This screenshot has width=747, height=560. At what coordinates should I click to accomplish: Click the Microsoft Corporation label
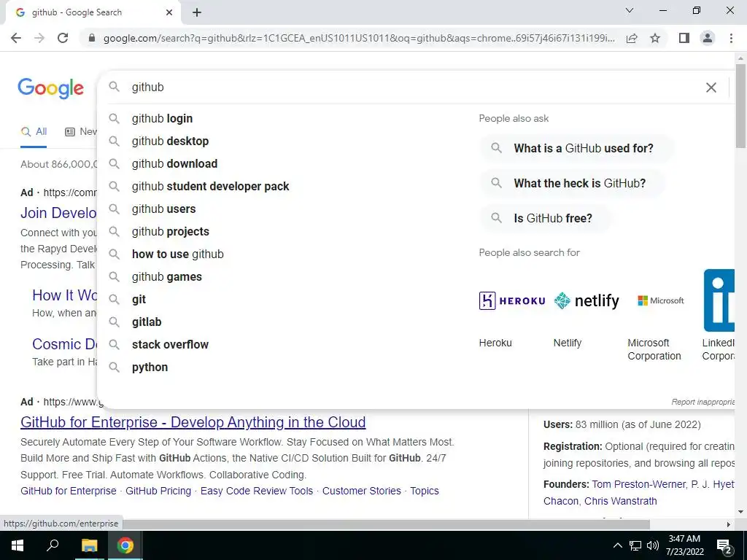(654, 349)
